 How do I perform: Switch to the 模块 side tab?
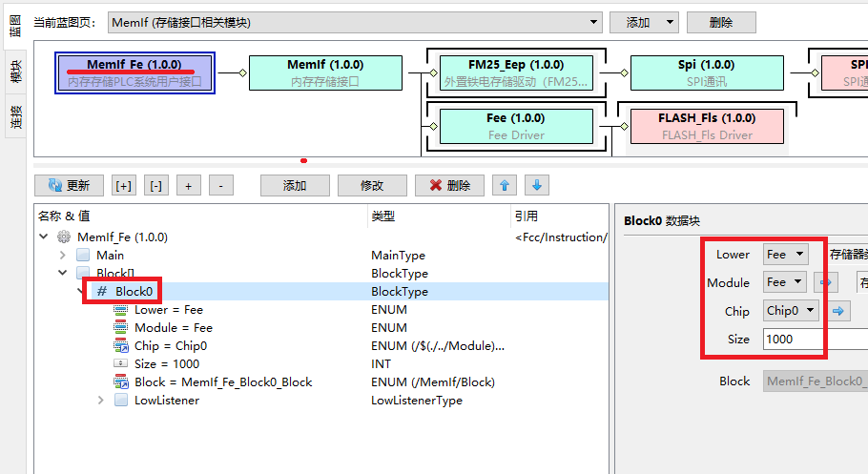tap(16, 72)
